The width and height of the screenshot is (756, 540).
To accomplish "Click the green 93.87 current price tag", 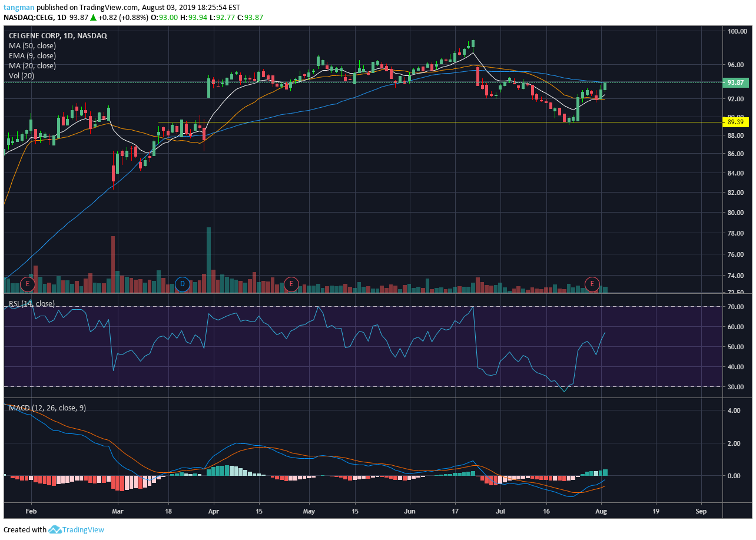I will (736, 82).
